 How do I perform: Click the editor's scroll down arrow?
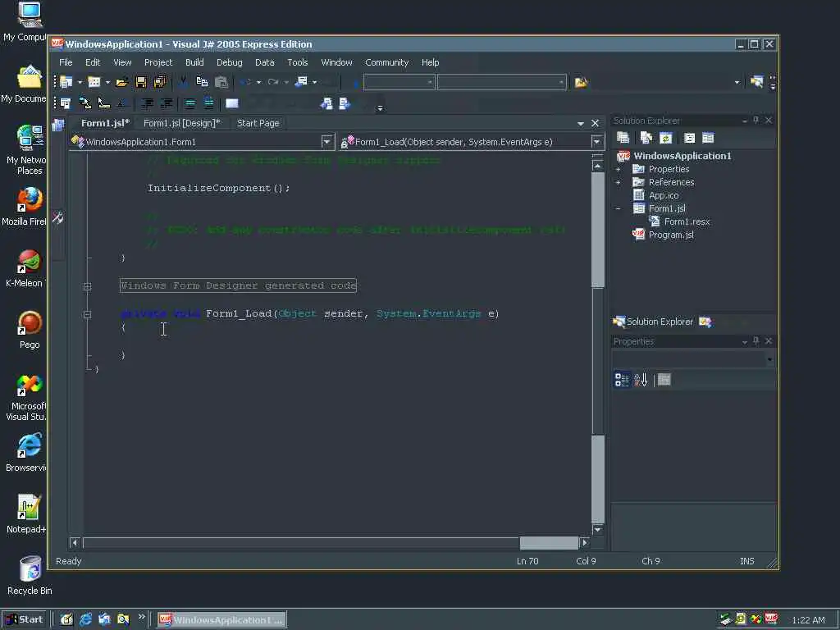[x=598, y=531]
